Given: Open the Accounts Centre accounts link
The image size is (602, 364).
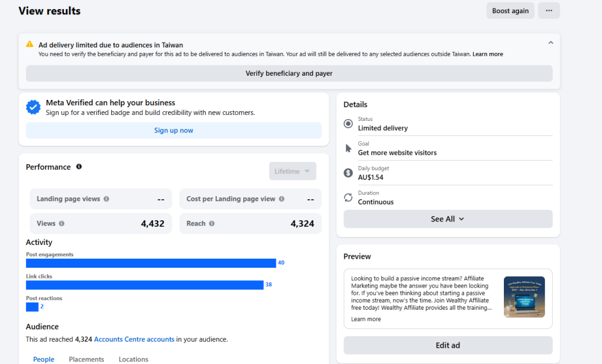Looking at the screenshot, I should point(134,339).
